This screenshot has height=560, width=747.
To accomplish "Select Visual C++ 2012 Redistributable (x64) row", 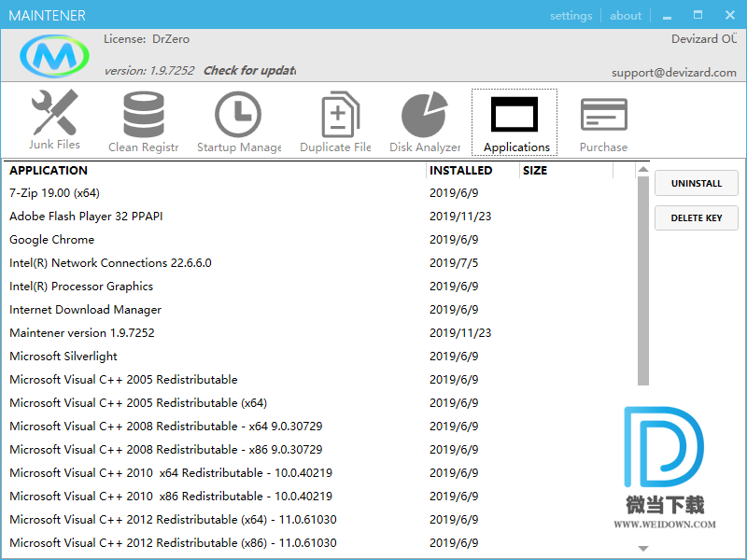I will point(319,520).
